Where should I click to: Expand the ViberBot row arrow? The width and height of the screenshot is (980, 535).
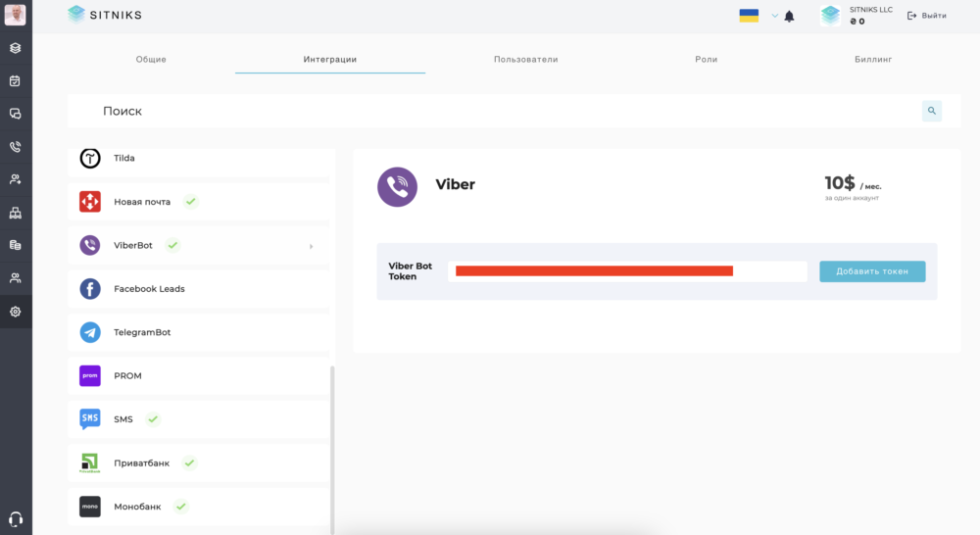click(312, 246)
